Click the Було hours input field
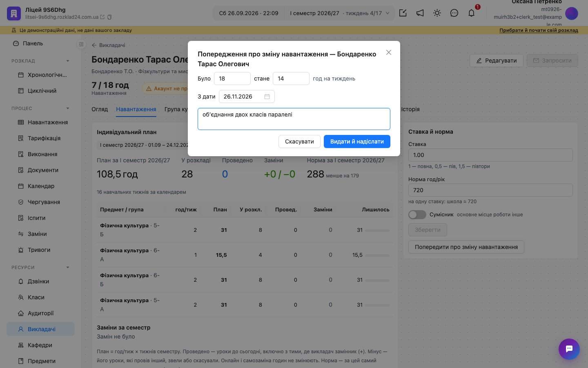The height and width of the screenshot is (368, 588). [232, 79]
